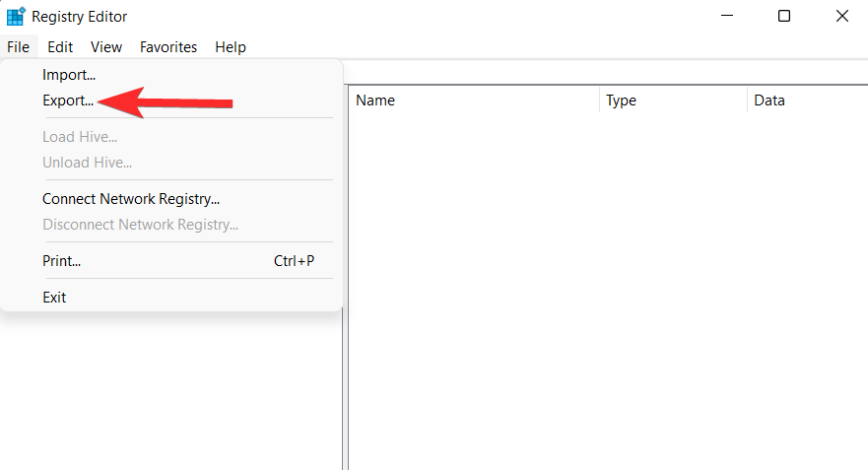Viewport: 868px width, 470px height.
Task: Maximize the Registry Editor window
Action: coord(784,16)
